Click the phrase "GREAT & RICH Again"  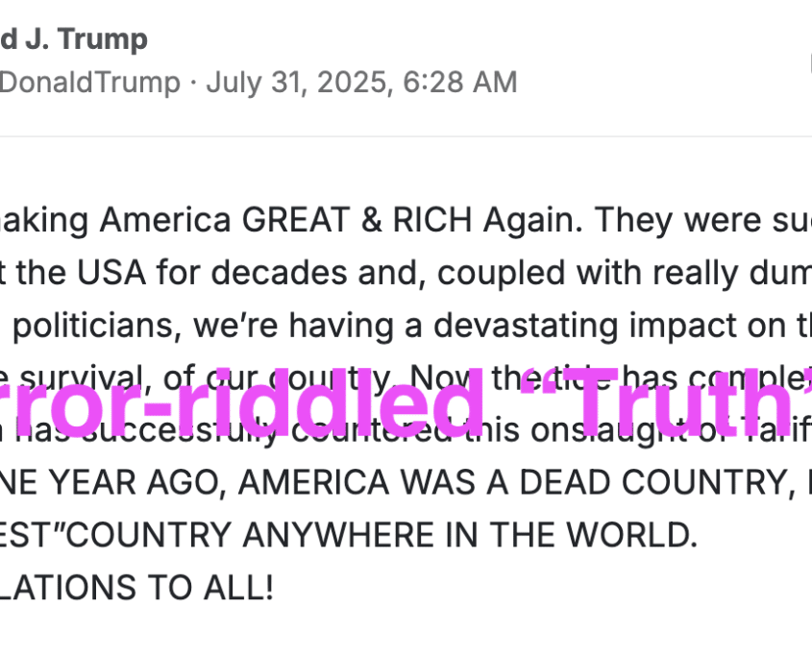[x=412, y=220]
